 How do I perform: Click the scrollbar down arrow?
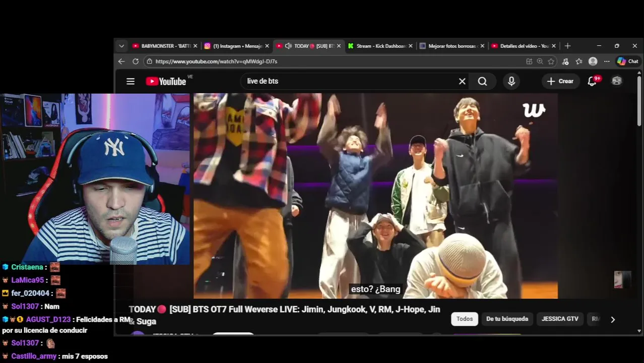pos(639,331)
